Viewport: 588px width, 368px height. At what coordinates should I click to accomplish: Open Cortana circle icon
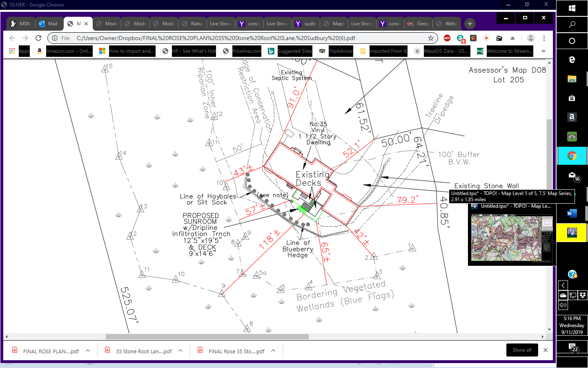click(572, 41)
